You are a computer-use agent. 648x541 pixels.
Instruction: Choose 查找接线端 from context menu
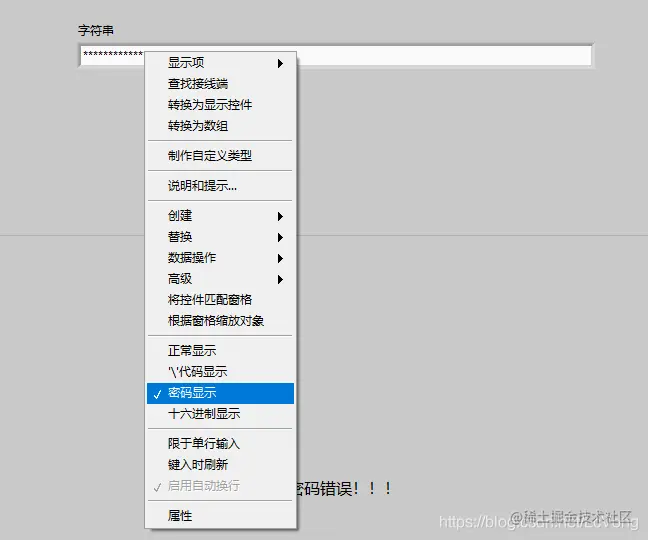220,84
